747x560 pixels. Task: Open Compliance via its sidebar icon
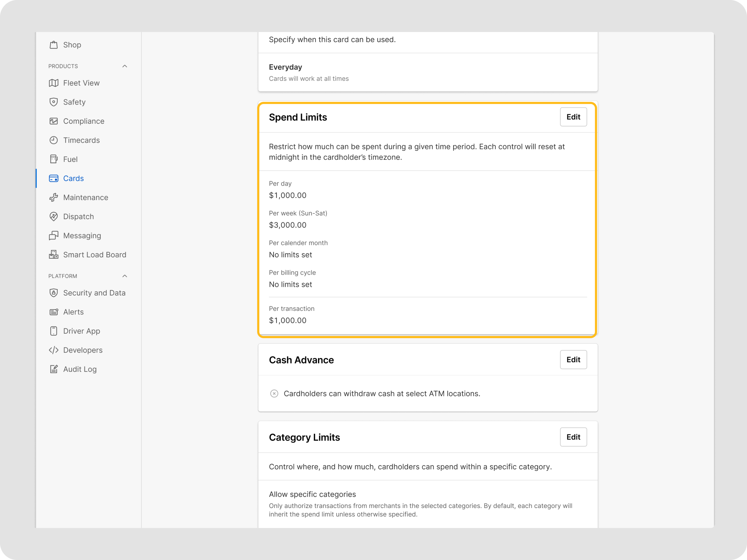(54, 121)
